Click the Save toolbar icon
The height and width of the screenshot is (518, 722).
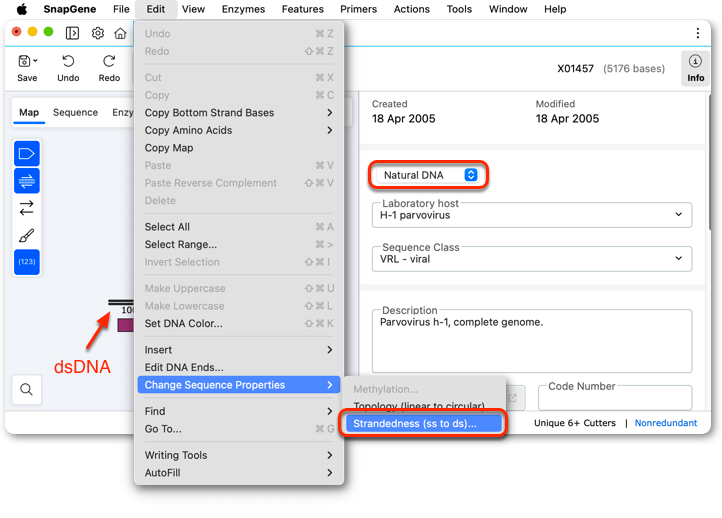(27, 68)
